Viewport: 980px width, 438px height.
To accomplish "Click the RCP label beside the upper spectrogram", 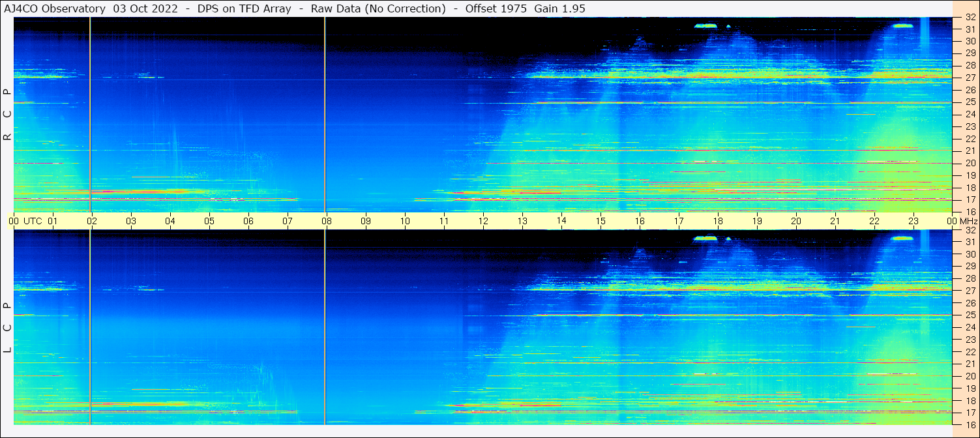I will [8, 114].
